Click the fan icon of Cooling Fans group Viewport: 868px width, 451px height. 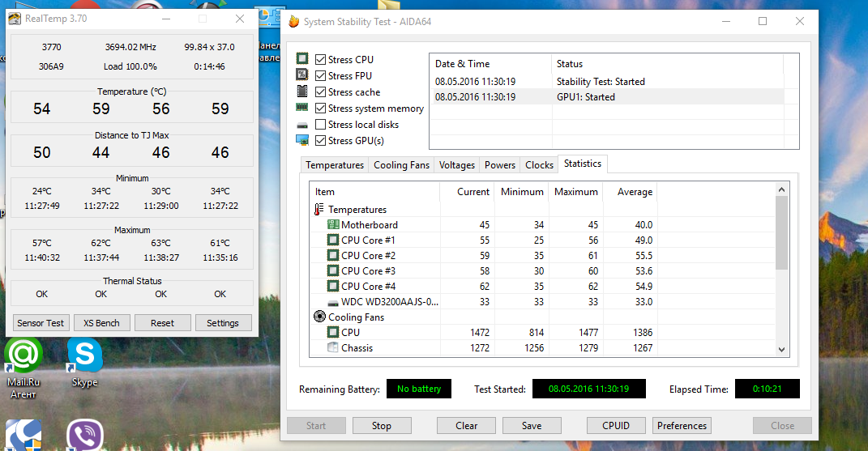click(x=319, y=317)
